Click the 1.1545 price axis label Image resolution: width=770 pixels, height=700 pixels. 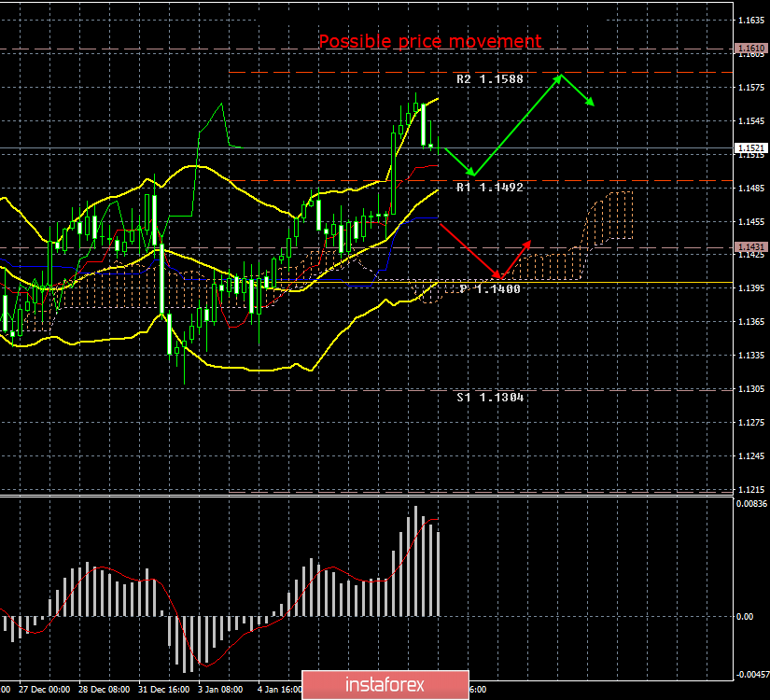pos(751,120)
